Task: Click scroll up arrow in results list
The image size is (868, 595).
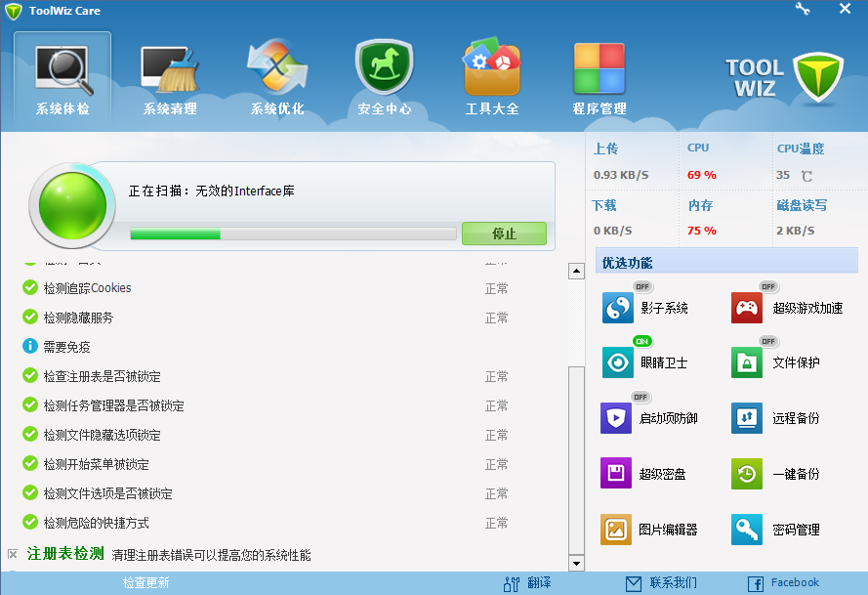Action: tap(576, 271)
